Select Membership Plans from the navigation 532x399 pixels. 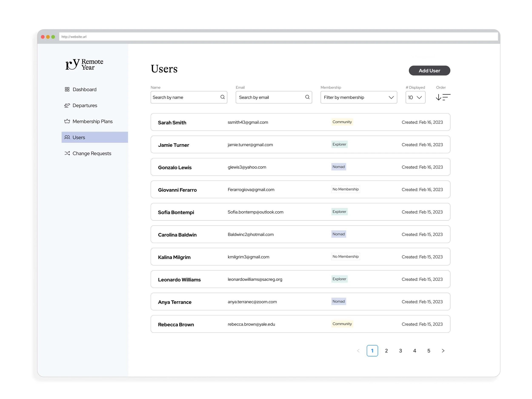[92, 121]
